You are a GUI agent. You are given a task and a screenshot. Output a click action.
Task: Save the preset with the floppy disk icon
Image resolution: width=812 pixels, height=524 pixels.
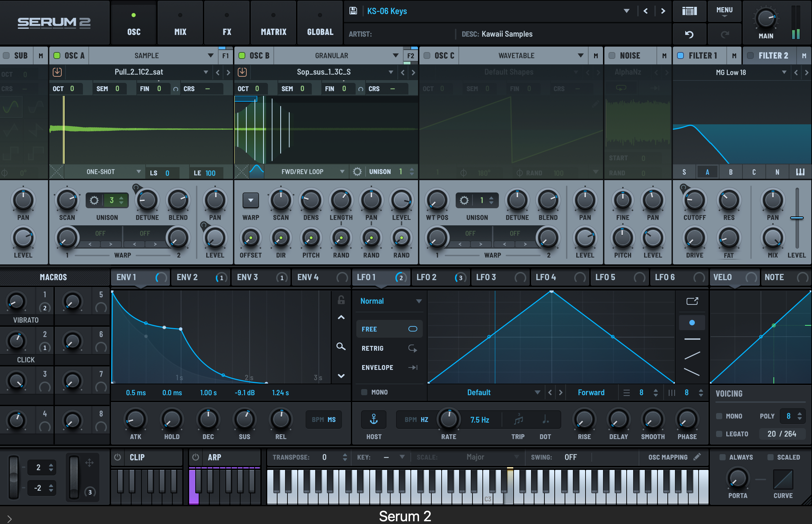[353, 11]
